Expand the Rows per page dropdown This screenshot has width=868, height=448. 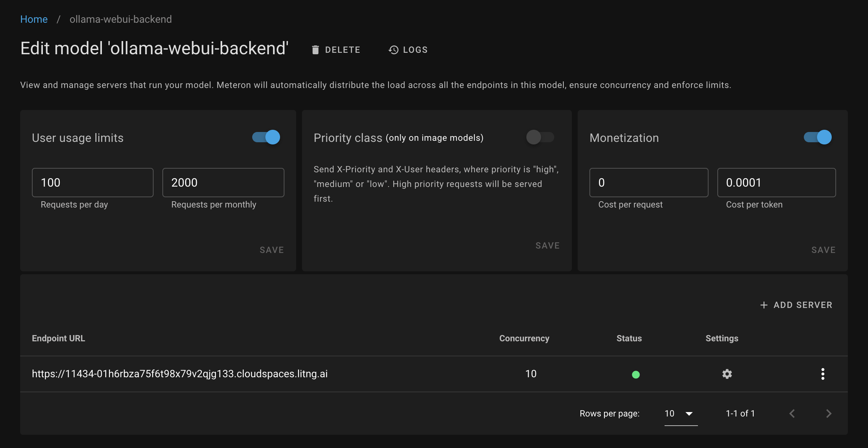680,414
